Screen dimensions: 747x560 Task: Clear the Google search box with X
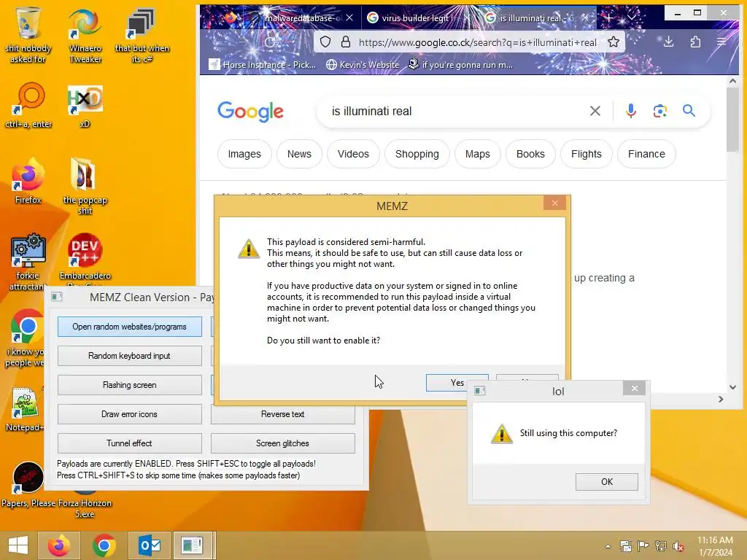click(595, 111)
